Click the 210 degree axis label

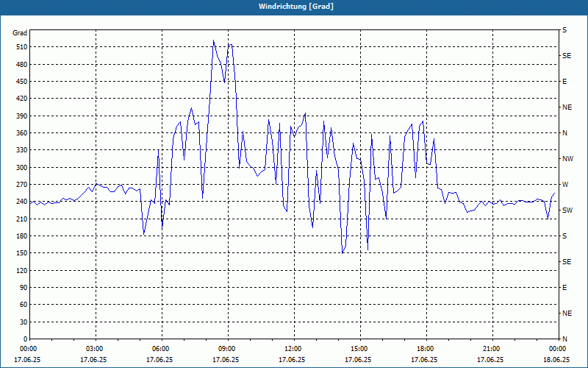(x=22, y=219)
